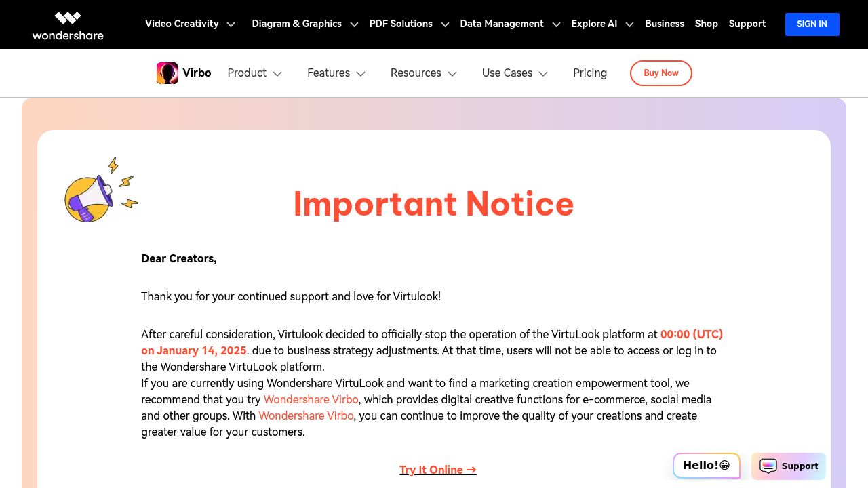This screenshot has width=868, height=488.
Task: Go to the Business page
Action: (x=665, y=24)
